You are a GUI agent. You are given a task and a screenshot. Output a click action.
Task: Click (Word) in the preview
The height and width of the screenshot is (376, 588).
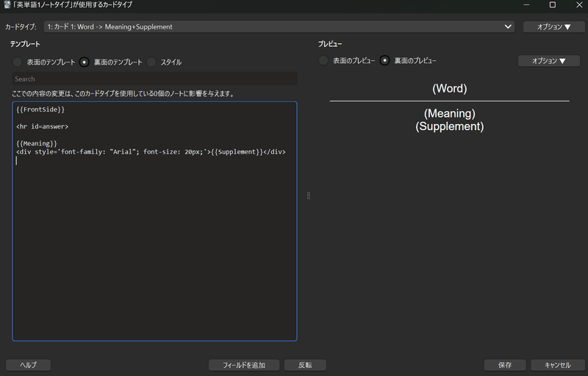point(450,89)
